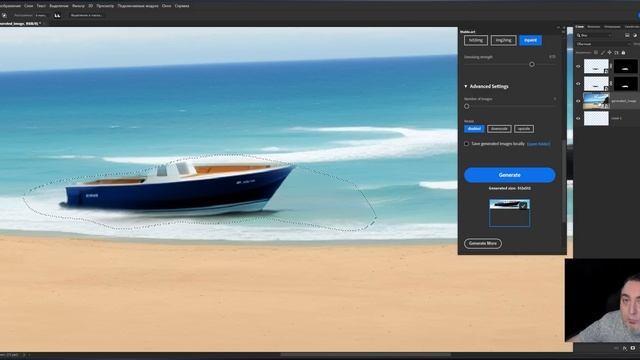
Task: Choose the downscale resize option
Action: point(499,129)
